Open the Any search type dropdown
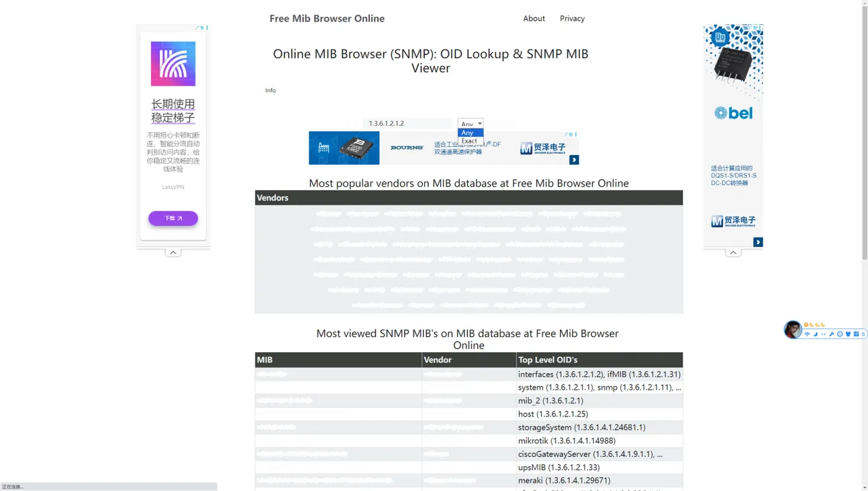This screenshot has width=868, height=491. 471,123
